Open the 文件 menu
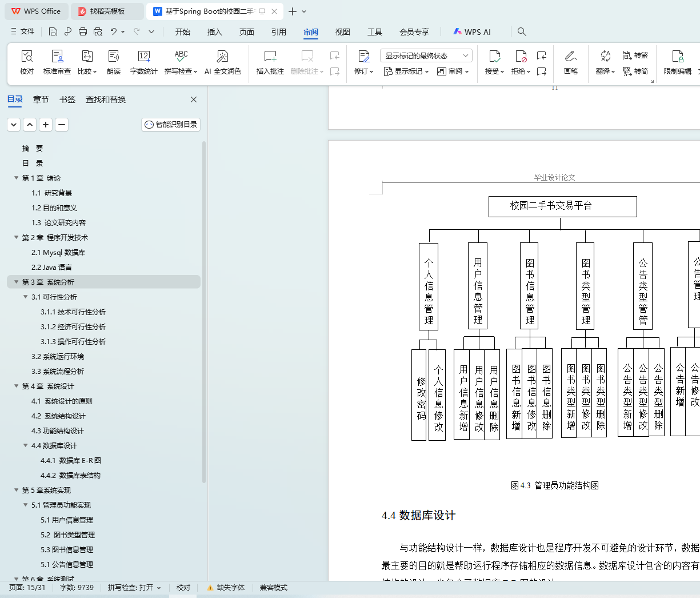Image resolution: width=700 pixels, height=598 pixels. (23, 31)
